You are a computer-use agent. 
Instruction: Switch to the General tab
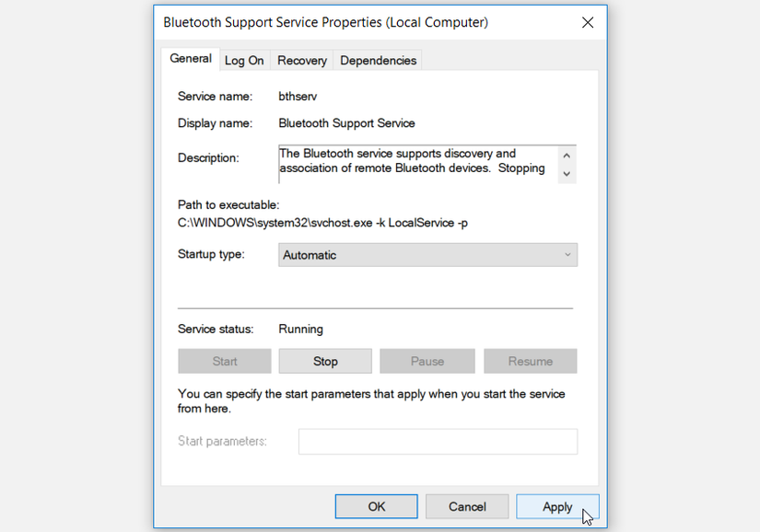(x=191, y=59)
